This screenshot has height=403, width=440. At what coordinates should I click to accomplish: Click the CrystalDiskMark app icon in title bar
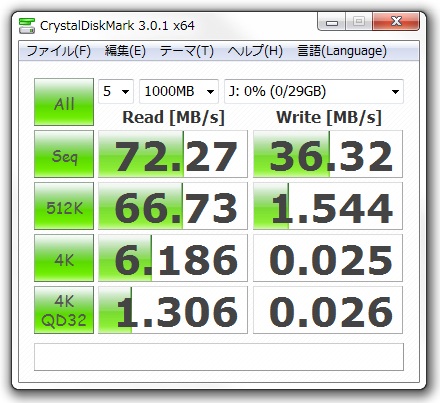[27, 26]
